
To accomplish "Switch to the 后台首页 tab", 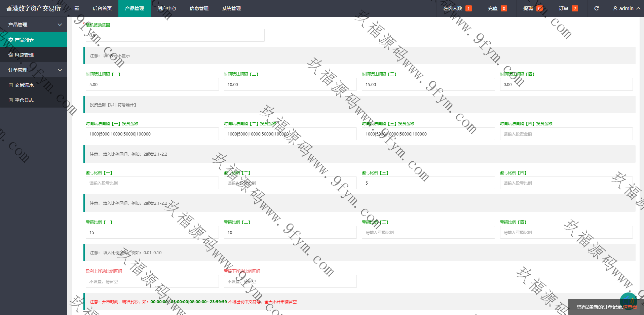I will pos(102,8).
